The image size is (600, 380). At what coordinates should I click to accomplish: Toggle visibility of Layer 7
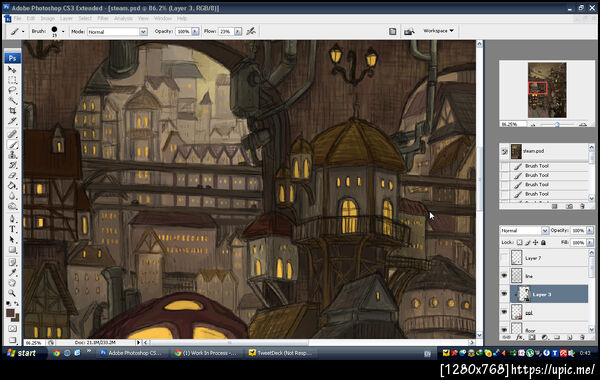coord(504,258)
